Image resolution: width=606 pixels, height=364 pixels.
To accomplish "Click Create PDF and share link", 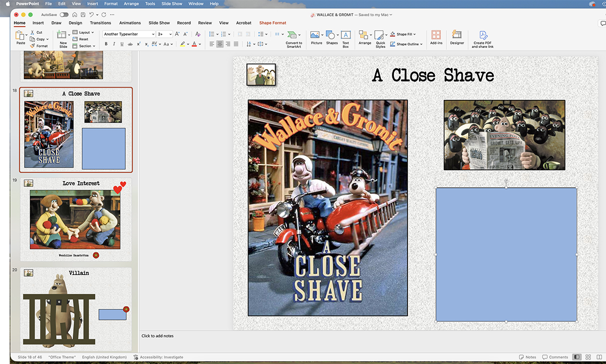I will [483, 39].
